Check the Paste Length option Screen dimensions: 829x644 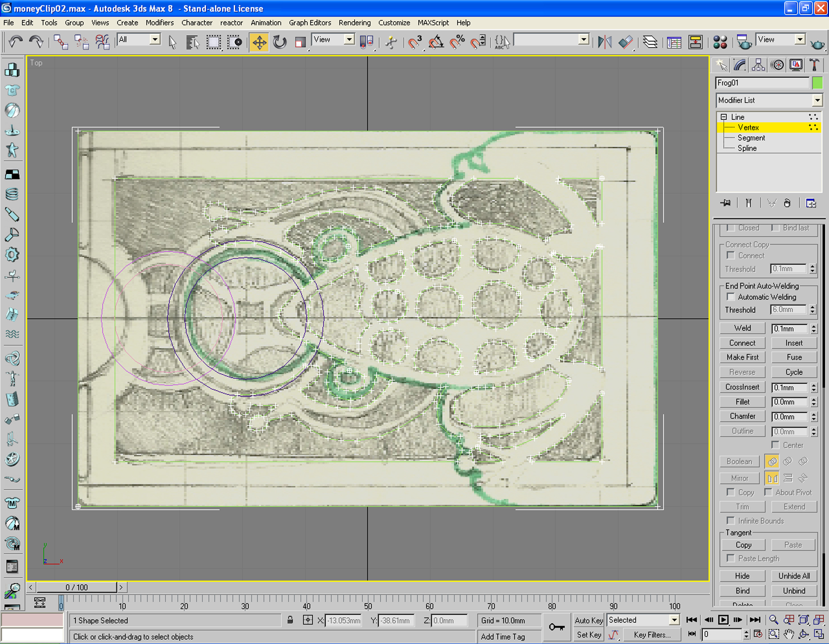click(x=731, y=558)
